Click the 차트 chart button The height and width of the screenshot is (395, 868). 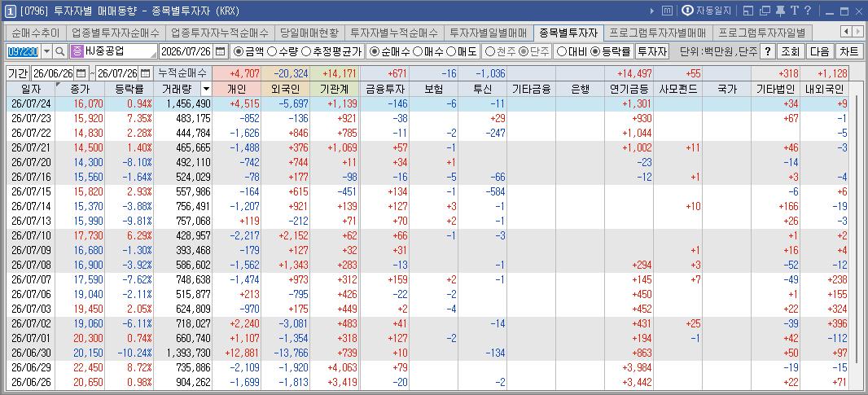(x=848, y=52)
